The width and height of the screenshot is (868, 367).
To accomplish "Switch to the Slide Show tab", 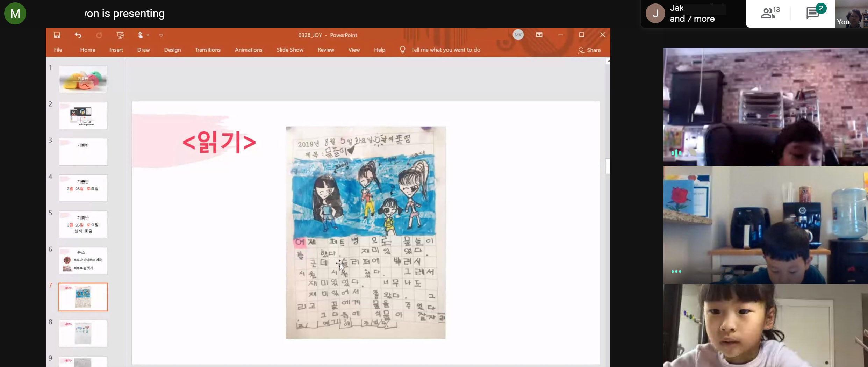I will tap(290, 50).
